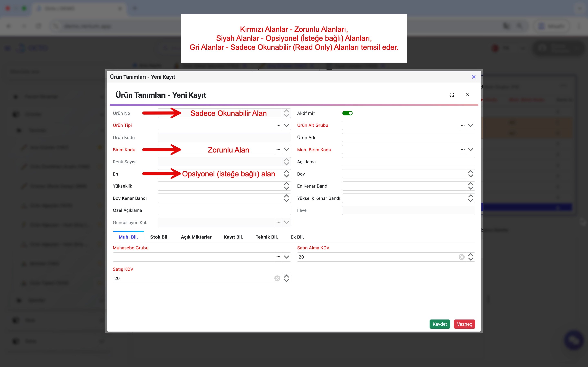Viewport: 588px width, 367px height.
Task: Open Ürün Tipi lookup ellipsis button
Action: 278,125
